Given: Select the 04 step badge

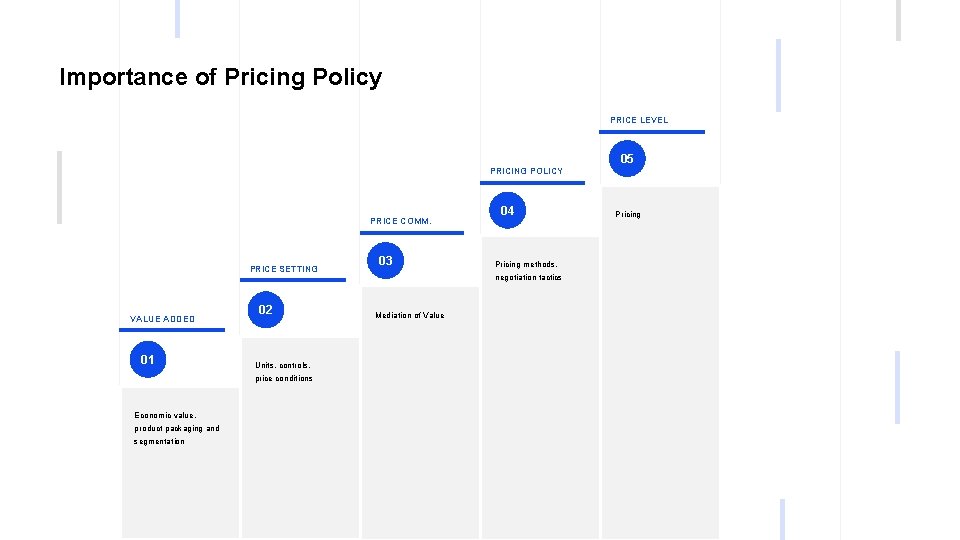Looking at the screenshot, I should [x=507, y=211].
